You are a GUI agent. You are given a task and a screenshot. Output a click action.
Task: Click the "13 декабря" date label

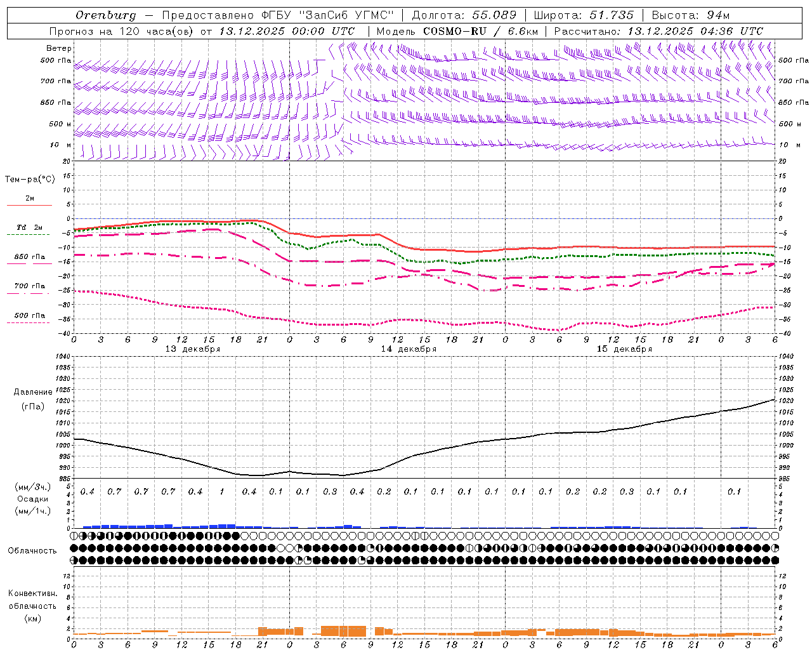(x=193, y=349)
